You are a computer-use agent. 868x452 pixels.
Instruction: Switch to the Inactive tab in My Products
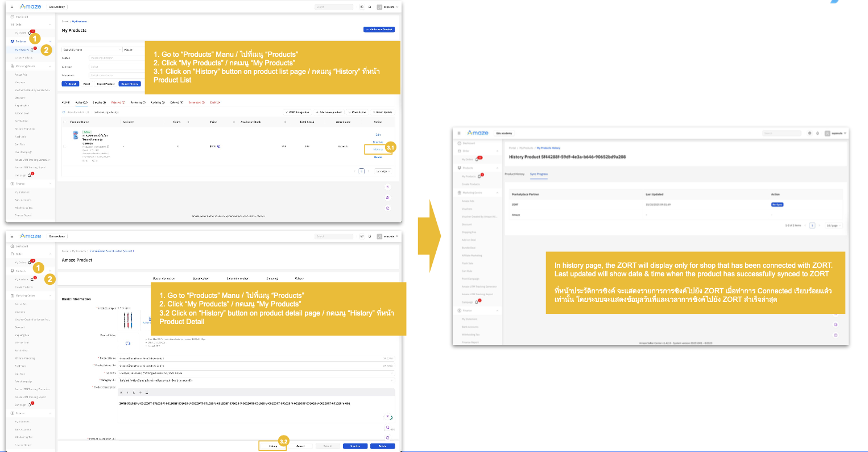pos(100,102)
